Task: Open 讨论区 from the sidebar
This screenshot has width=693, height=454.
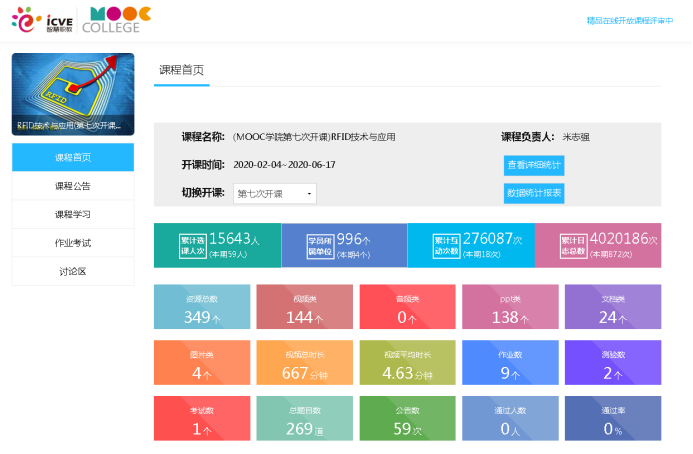Action: (x=72, y=271)
